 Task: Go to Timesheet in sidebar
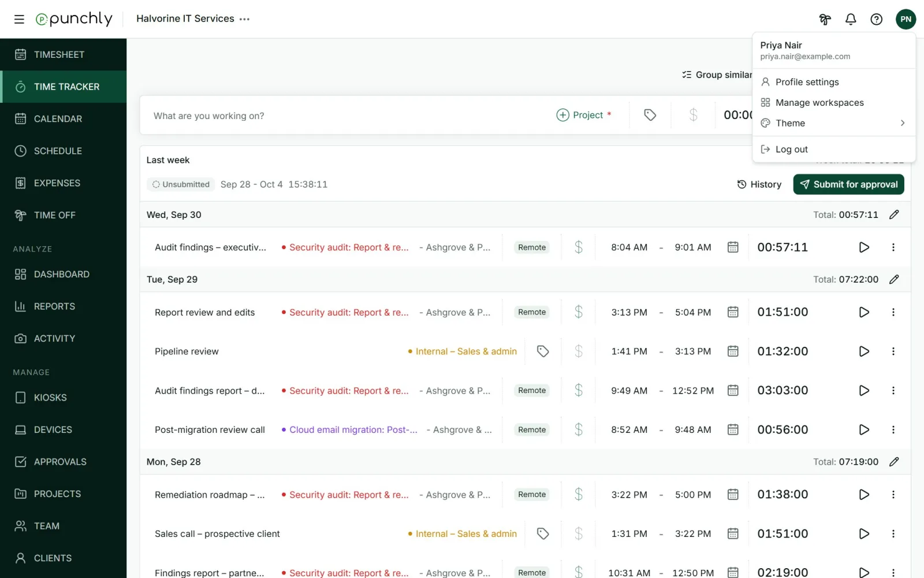tap(64, 54)
